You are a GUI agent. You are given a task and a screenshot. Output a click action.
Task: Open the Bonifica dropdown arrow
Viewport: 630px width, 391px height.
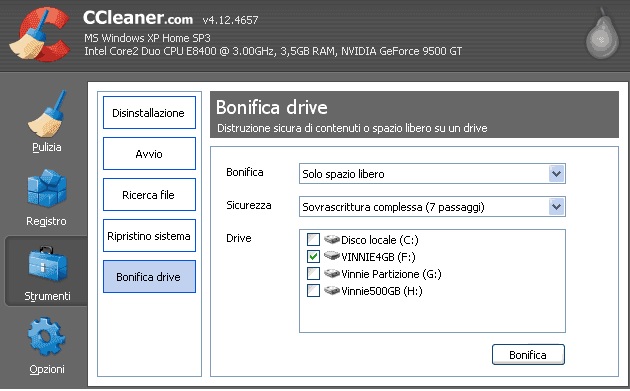tap(556, 174)
